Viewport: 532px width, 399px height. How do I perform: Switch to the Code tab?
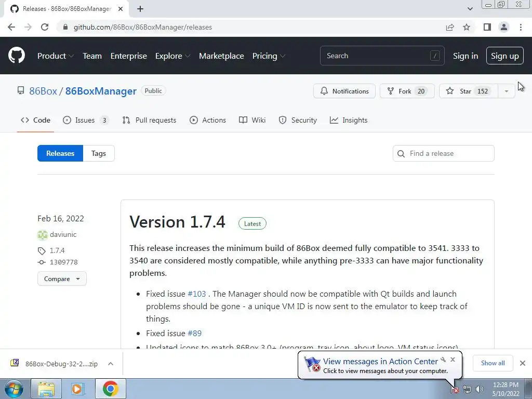click(36, 120)
